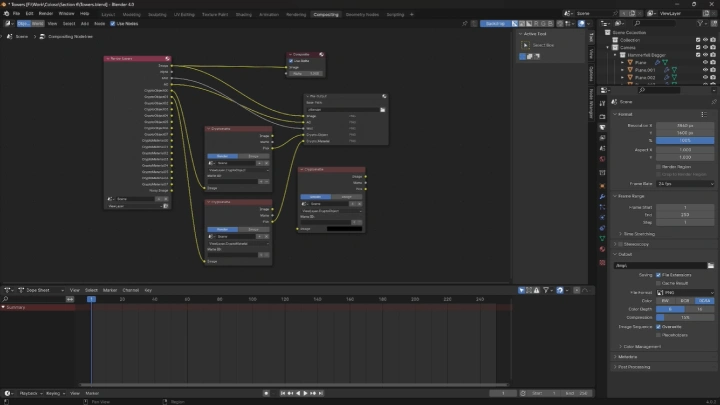Jump to the timeline start frame
This screenshot has width=720, height=405.
coord(283,393)
